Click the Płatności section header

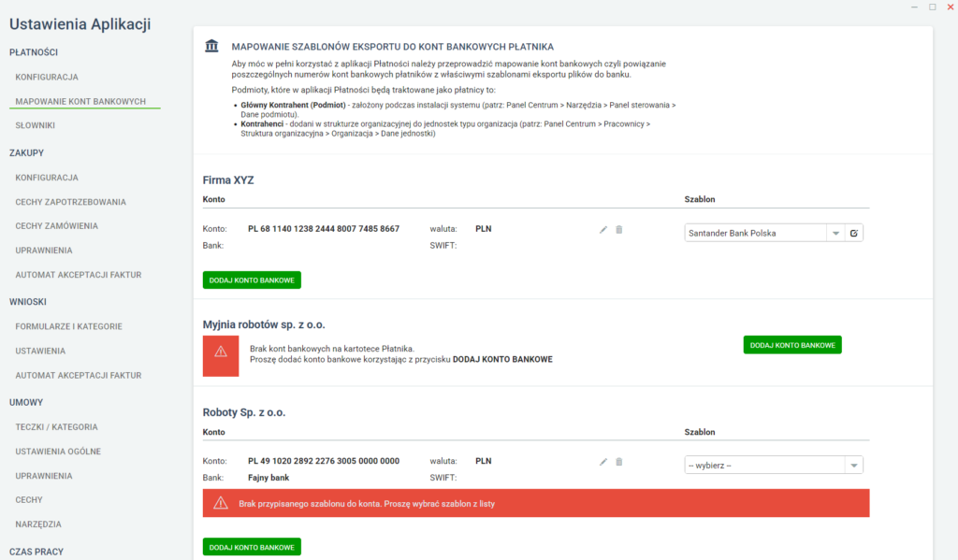34,52
